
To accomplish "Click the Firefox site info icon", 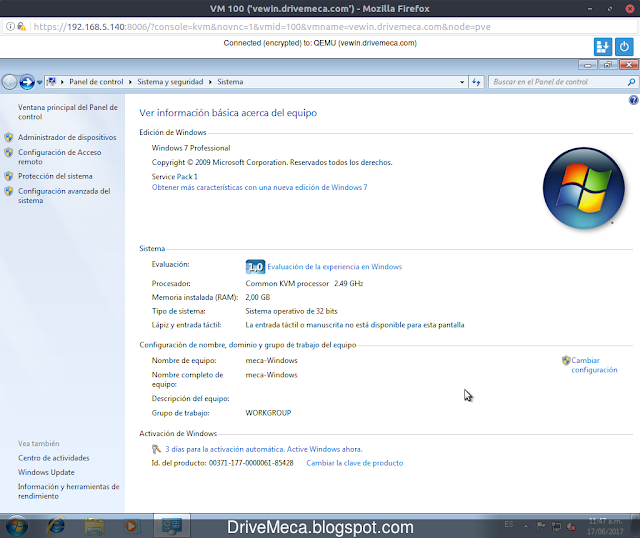I will 10,27.
